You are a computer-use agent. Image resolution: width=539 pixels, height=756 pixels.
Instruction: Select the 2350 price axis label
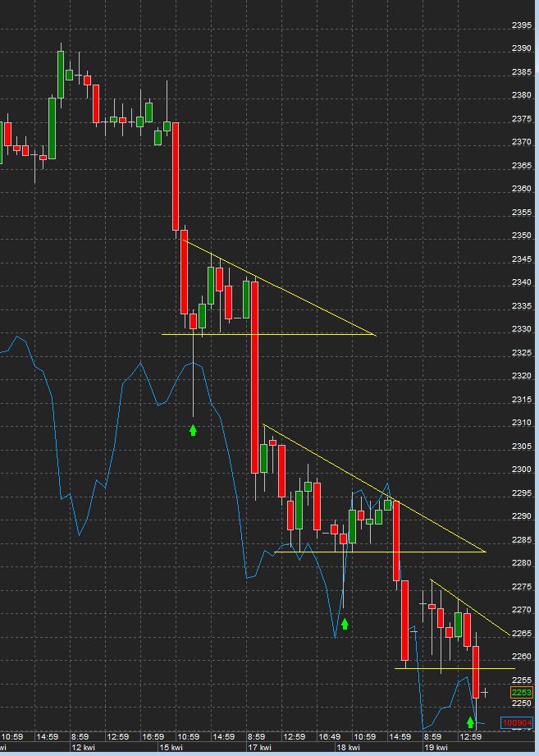(x=522, y=236)
